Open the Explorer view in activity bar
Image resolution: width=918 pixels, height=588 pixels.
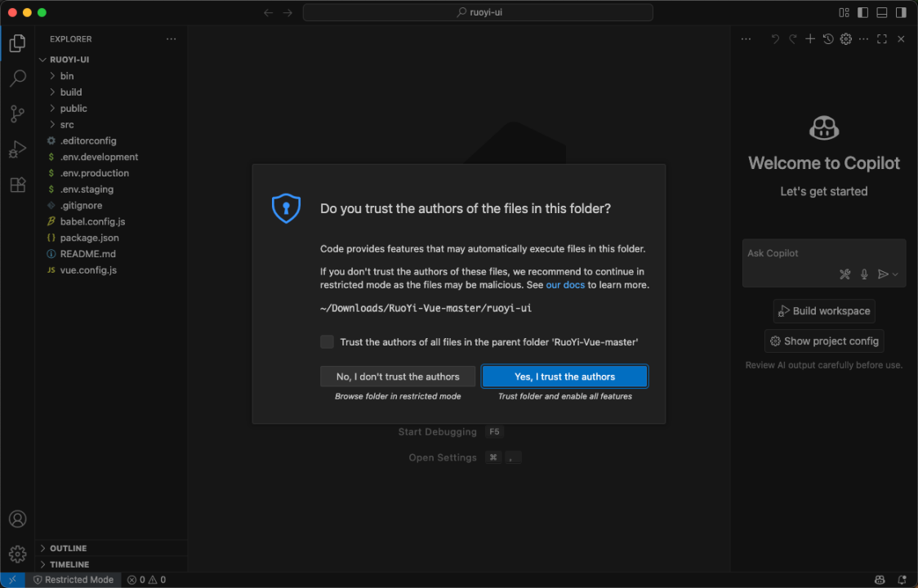tap(18, 42)
